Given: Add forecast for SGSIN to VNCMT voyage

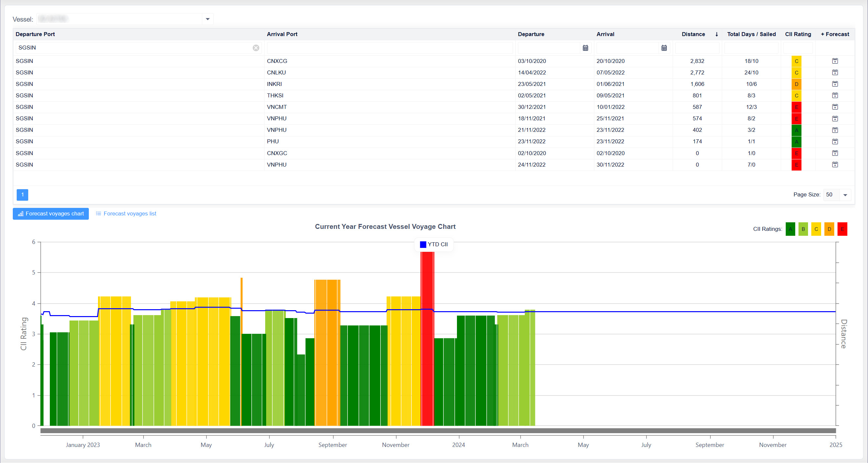Looking at the screenshot, I should [835, 107].
